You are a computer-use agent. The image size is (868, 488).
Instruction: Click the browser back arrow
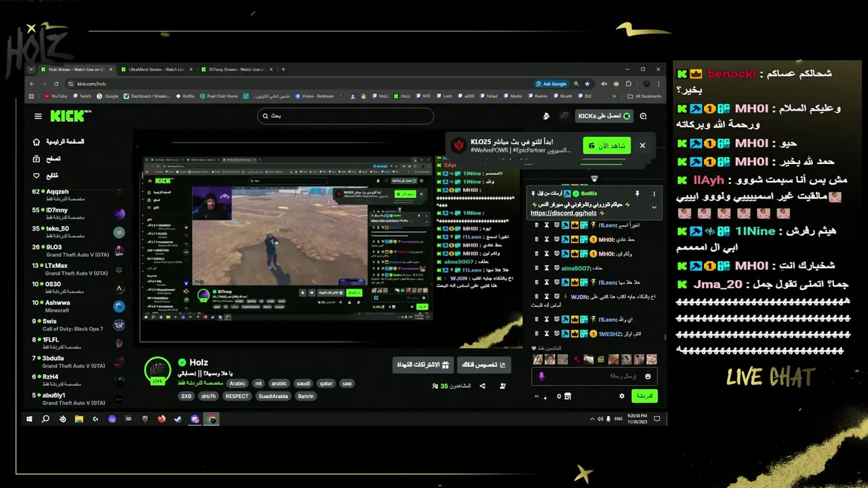(x=31, y=83)
